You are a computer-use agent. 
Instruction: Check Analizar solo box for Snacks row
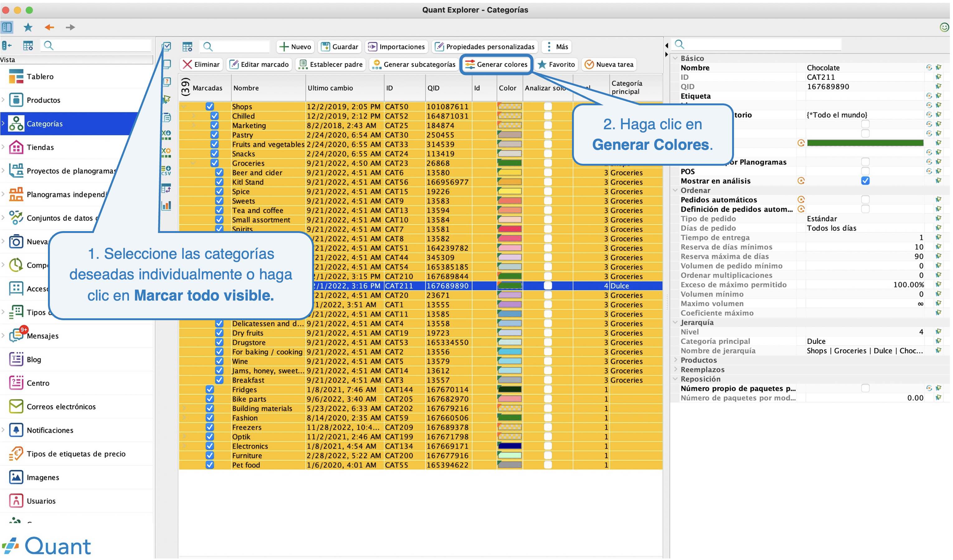pos(548,154)
